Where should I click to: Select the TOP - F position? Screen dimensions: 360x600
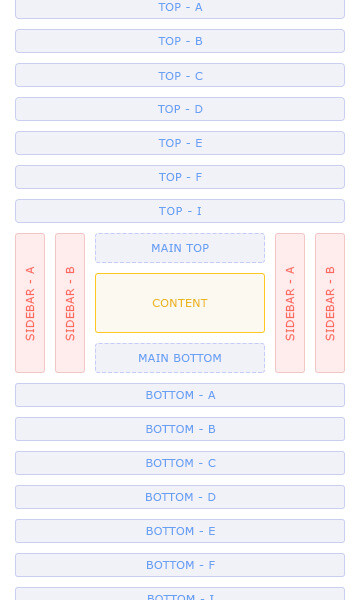point(180,177)
